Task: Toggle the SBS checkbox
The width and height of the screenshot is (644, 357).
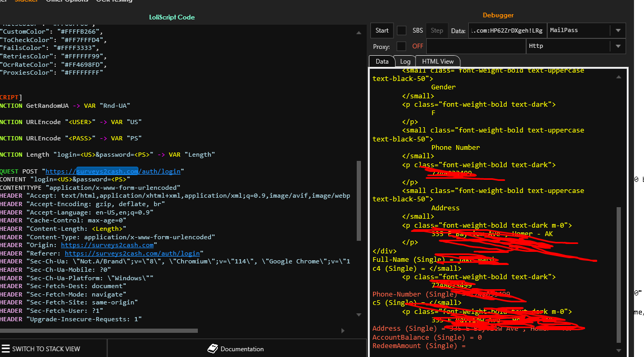Action: pyautogui.click(x=401, y=30)
